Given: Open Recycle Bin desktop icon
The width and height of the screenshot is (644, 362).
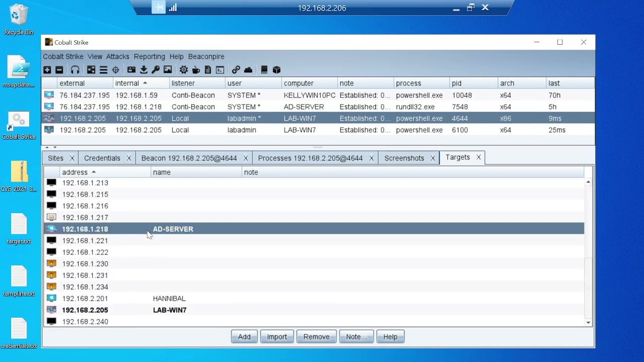Looking at the screenshot, I should pos(19,20).
